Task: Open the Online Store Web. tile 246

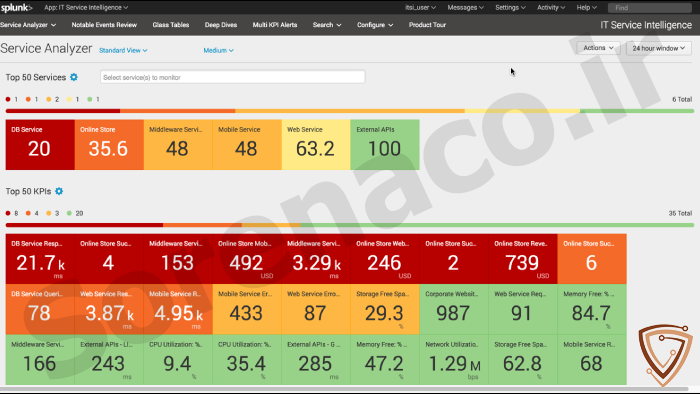Action: tap(385, 259)
